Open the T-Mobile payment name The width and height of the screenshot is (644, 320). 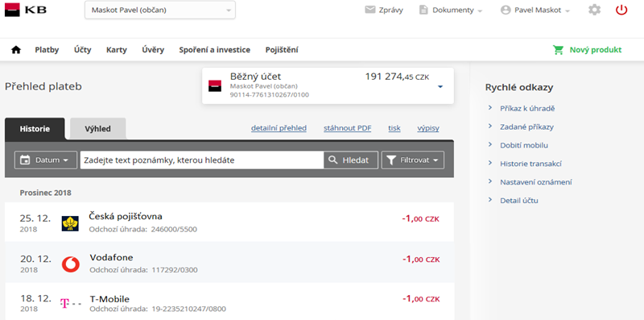109,299
